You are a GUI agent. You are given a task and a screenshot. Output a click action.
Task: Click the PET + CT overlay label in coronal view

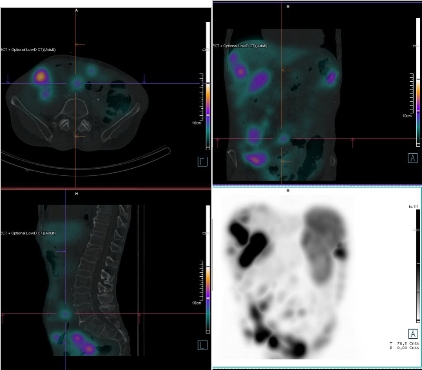[240, 45]
